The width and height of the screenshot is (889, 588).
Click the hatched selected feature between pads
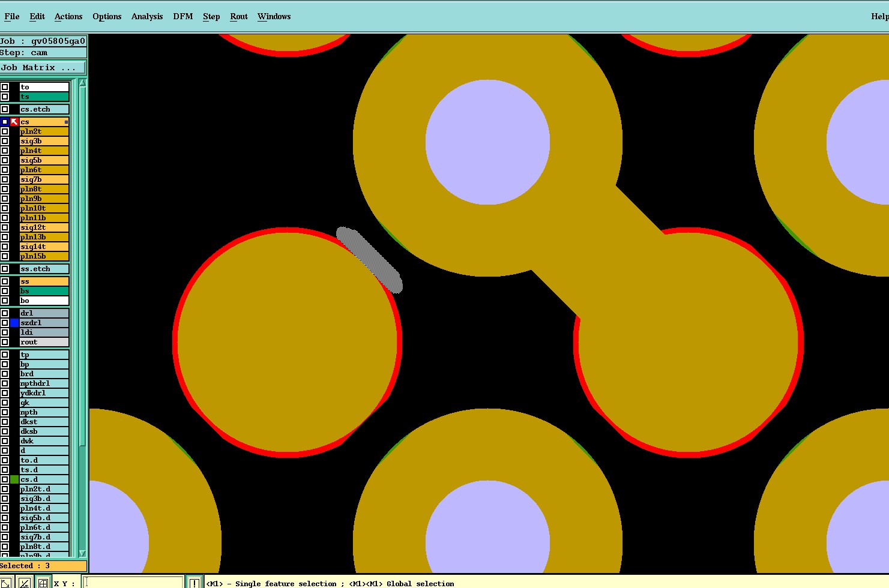point(369,260)
